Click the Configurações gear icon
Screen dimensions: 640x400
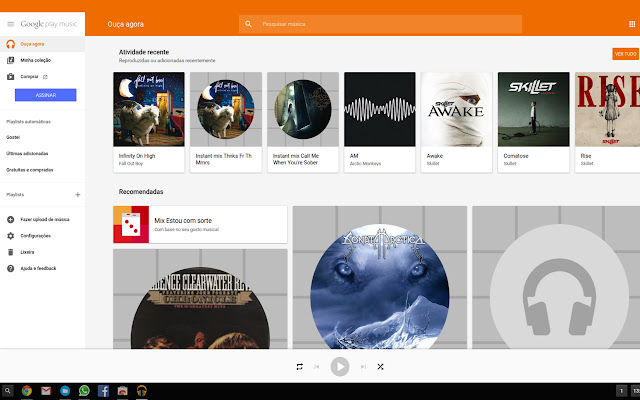11,236
